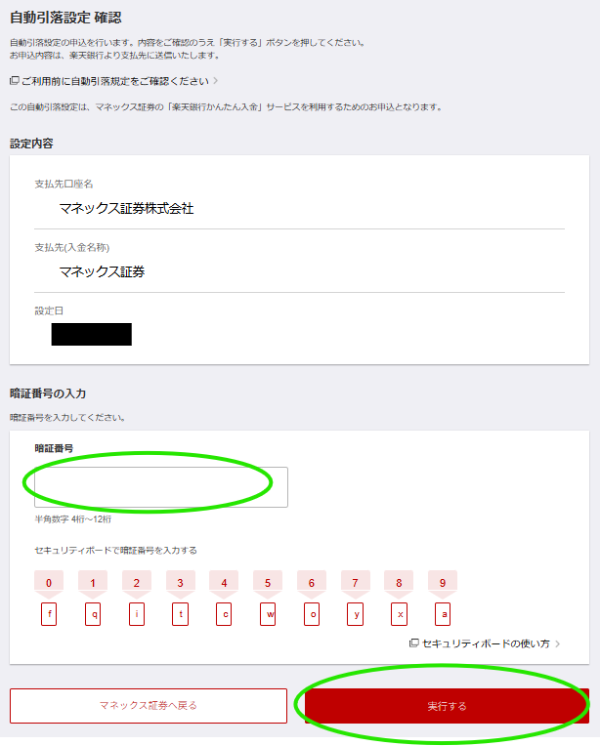The height and width of the screenshot is (750, 600).
Task: Click security board key 'w' for digit 5
Action: [x=268, y=614]
